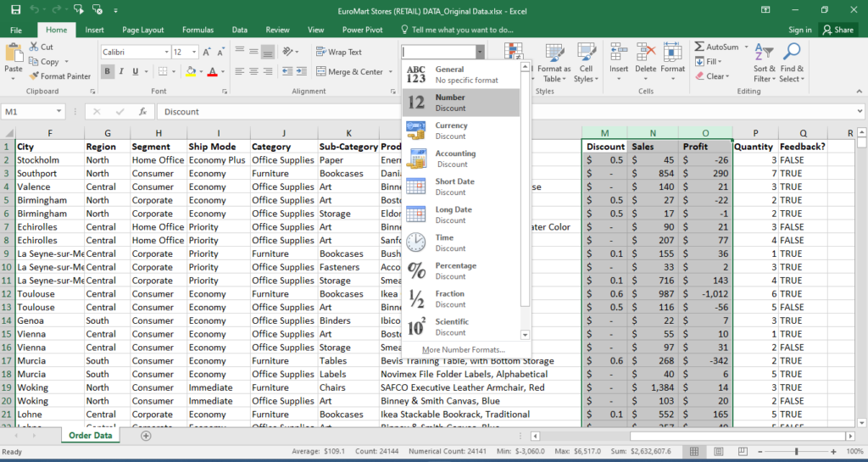Choose Currency number format

(460, 131)
